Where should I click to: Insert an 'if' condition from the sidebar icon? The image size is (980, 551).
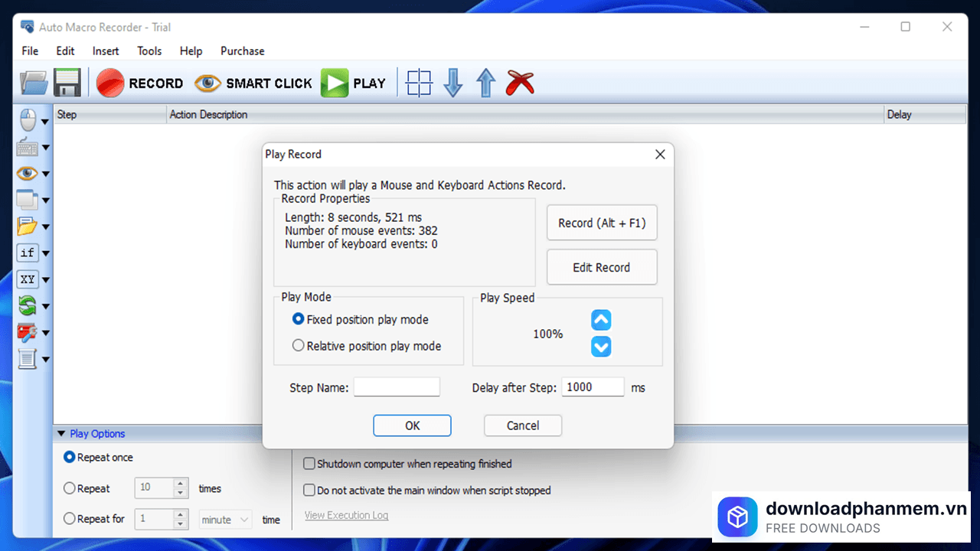28,253
